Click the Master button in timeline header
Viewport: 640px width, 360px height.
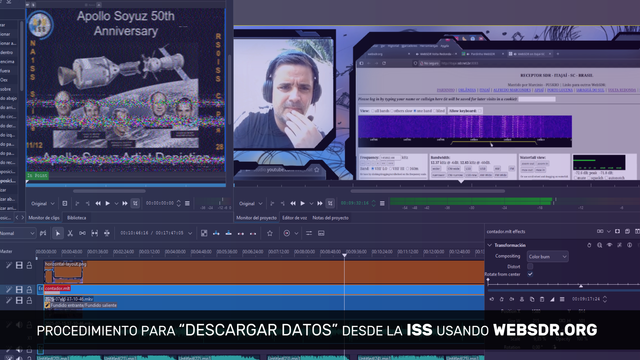point(6,251)
